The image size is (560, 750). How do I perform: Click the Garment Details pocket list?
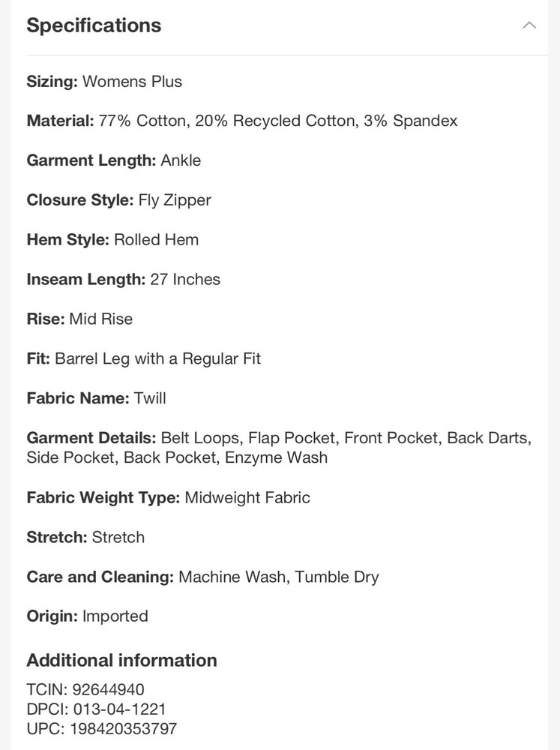[x=279, y=448]
